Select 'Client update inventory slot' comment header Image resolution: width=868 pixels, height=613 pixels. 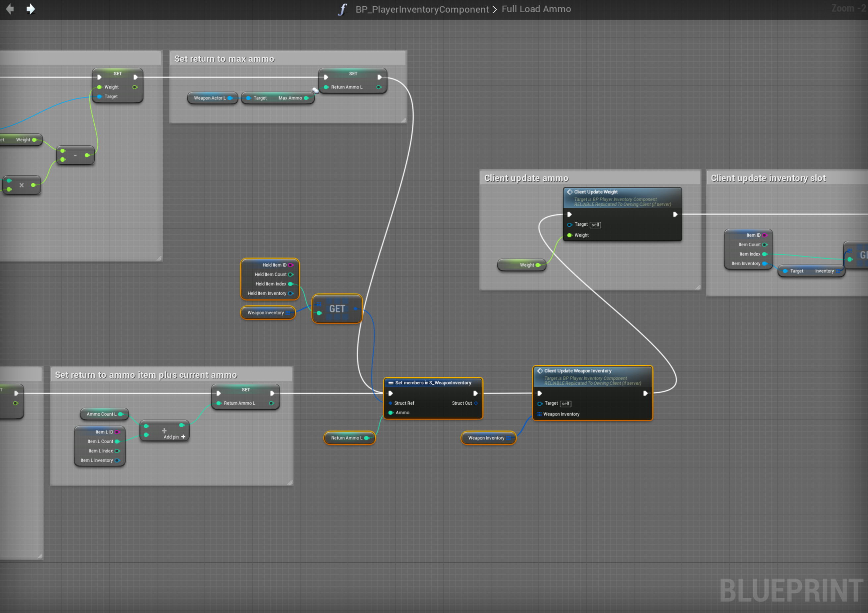pos(768,178)
